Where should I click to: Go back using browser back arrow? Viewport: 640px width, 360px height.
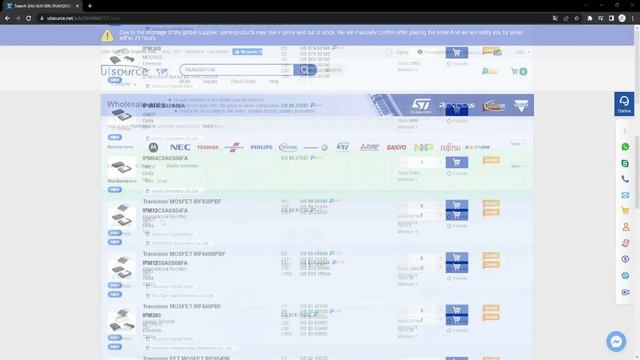[x=7, y=18]
